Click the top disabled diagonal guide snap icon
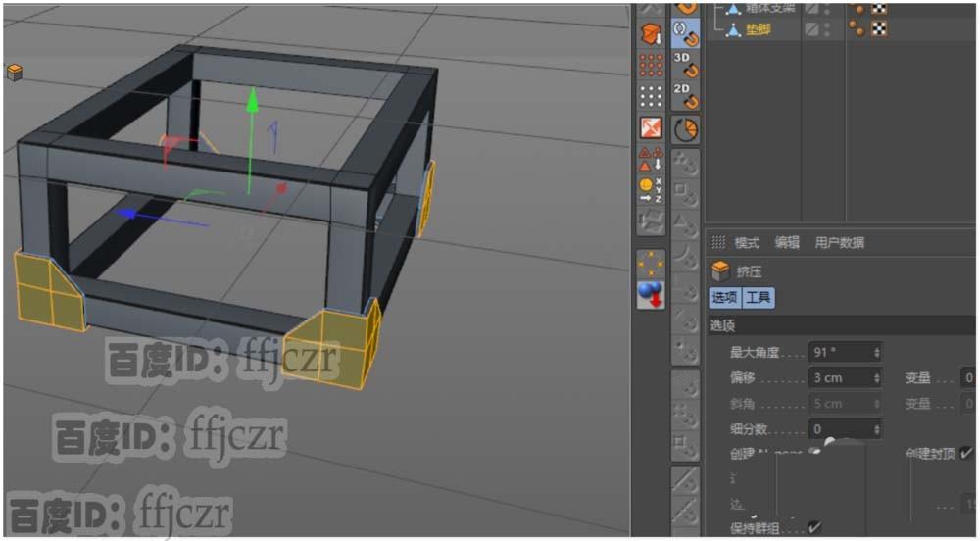 tap(686, 481)
